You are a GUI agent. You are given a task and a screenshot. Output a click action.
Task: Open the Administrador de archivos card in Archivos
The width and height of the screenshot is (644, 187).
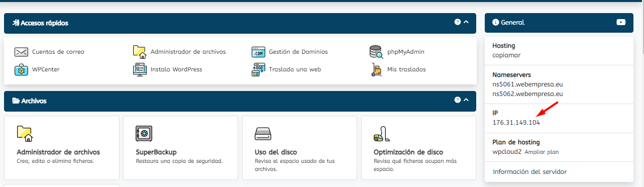point(62,148)
